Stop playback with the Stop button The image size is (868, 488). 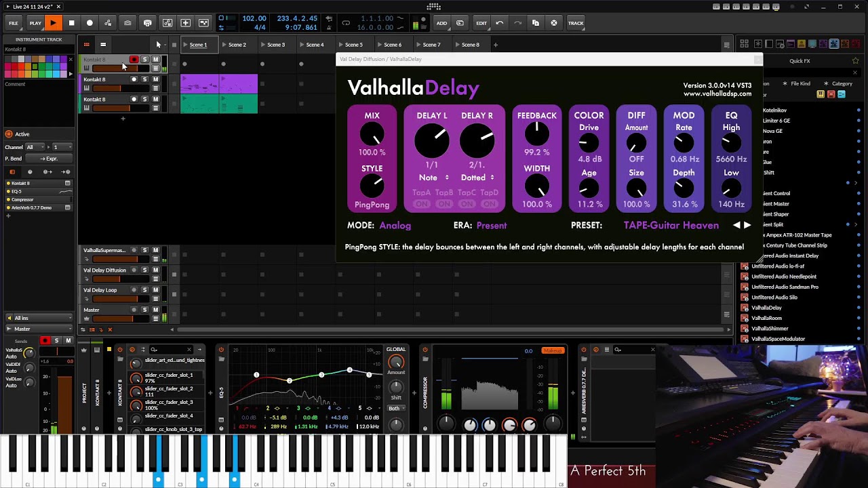71,23
